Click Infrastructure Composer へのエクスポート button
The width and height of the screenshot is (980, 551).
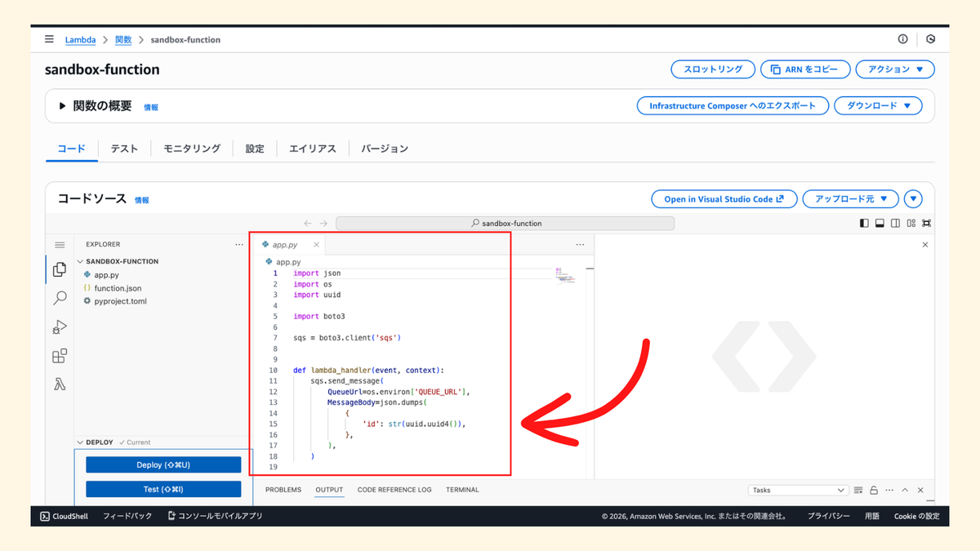(x=733, y=106)
